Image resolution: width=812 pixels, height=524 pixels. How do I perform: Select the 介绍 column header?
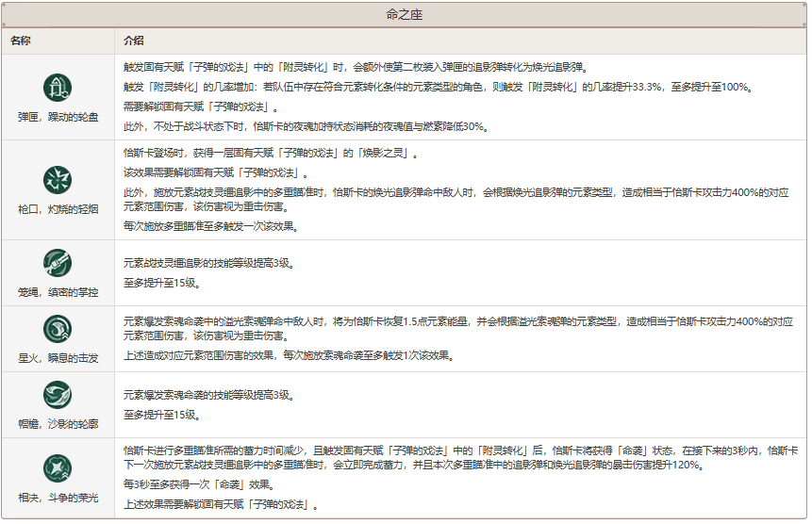[134, 41]
